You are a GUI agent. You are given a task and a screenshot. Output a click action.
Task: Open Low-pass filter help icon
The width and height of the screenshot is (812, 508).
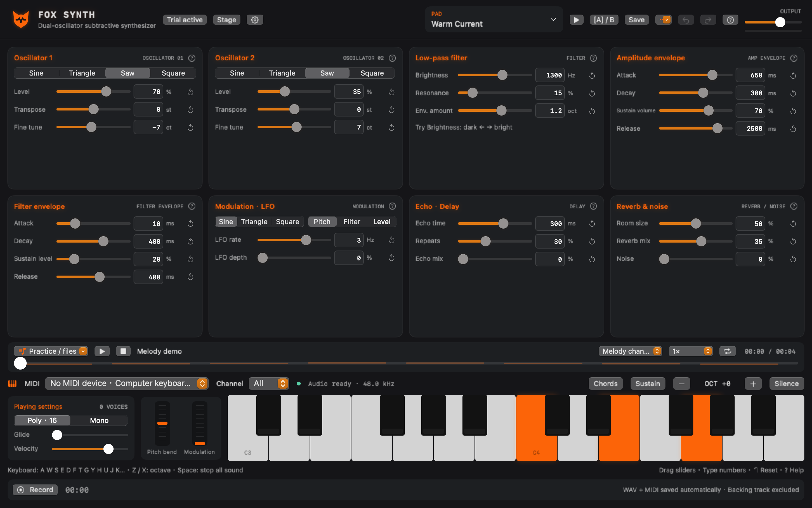click(593, 58)
